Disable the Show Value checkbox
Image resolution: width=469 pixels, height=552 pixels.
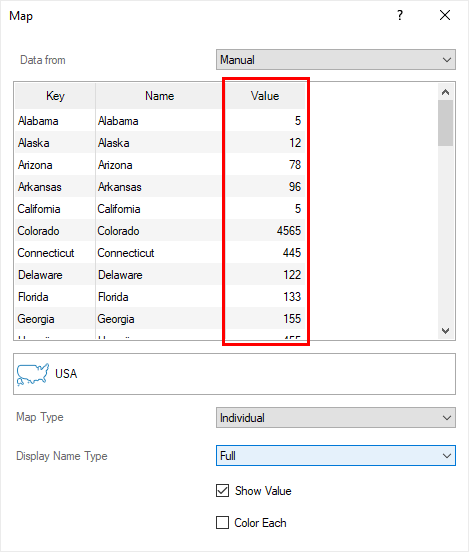tap(223, 490)
